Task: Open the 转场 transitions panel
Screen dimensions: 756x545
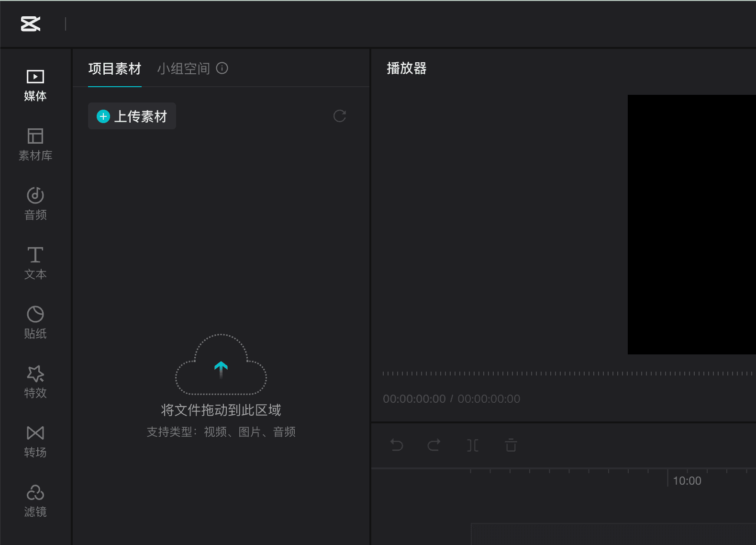Action: [35, 442]
